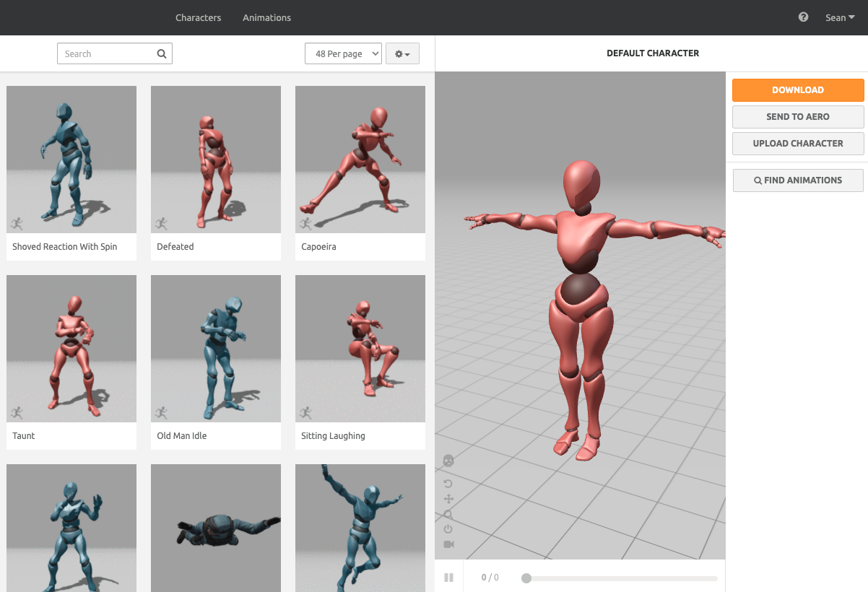Toggle the skeleton view skull icon
This screenshot has height=592, width=868.
pyautogui.click(x=448, y=461)
